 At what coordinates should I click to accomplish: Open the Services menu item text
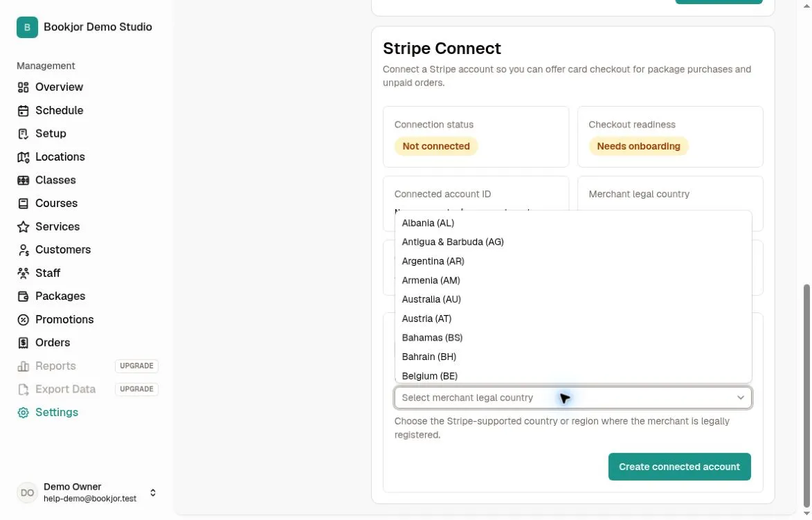click(x=57, y=227)
